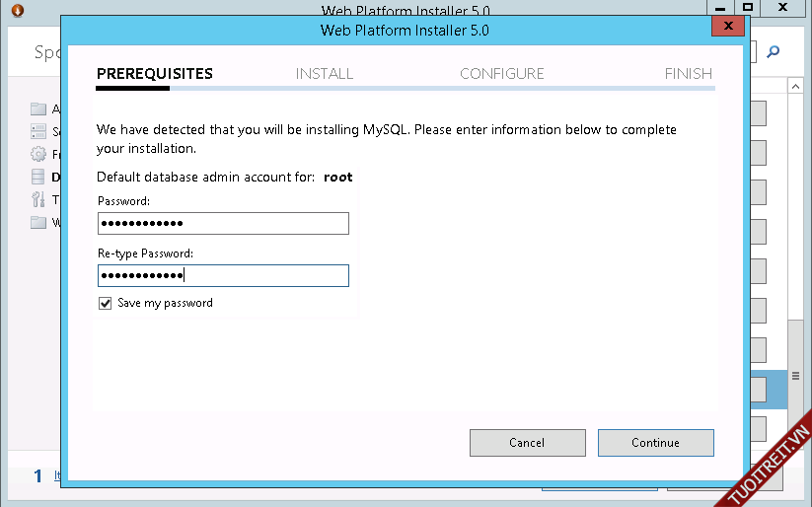Close the prerequisites dialog with red X

pos(727,27)
